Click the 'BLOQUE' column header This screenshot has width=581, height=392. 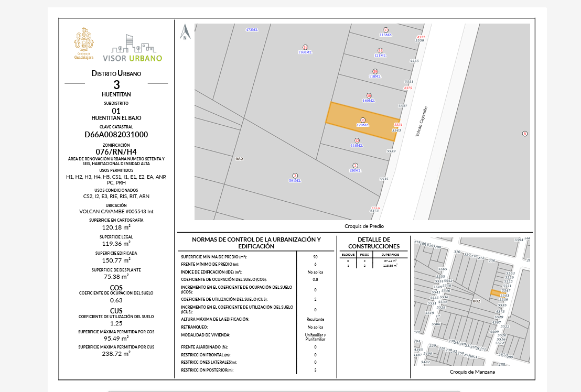coord(348,255)
